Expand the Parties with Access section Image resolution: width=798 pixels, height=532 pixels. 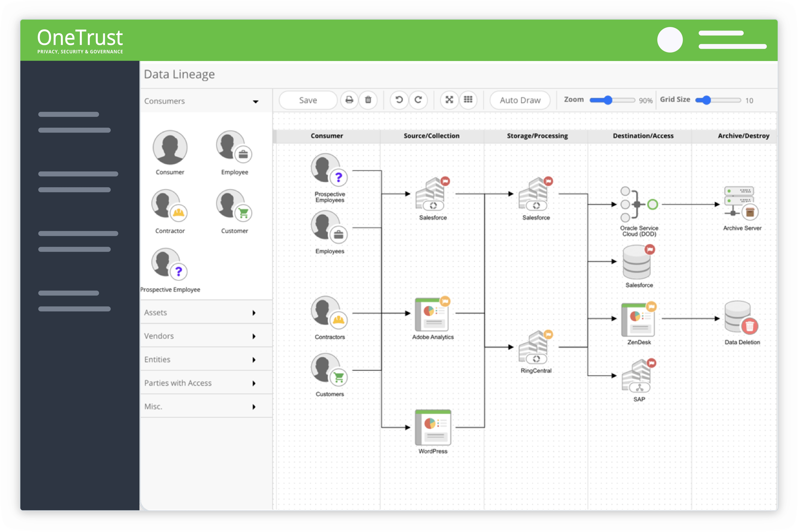pos(206,383)
